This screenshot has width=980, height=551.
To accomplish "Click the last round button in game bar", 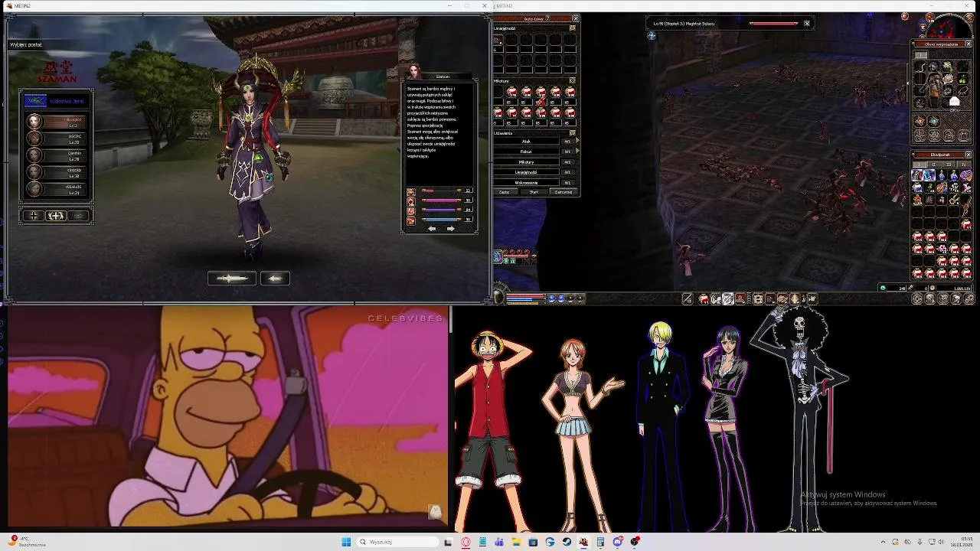I will pyautogui.click(x=969, y=298).
